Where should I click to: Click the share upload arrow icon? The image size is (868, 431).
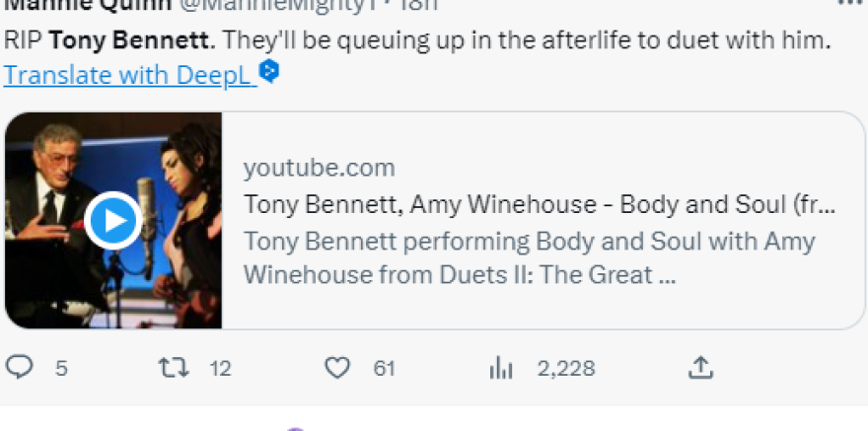(699, 368)
